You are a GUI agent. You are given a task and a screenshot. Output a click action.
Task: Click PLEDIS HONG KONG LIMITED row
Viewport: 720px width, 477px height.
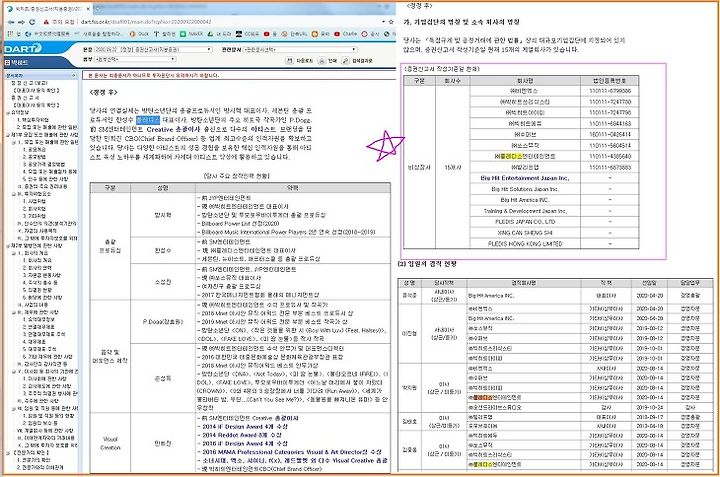click(525, 244)
